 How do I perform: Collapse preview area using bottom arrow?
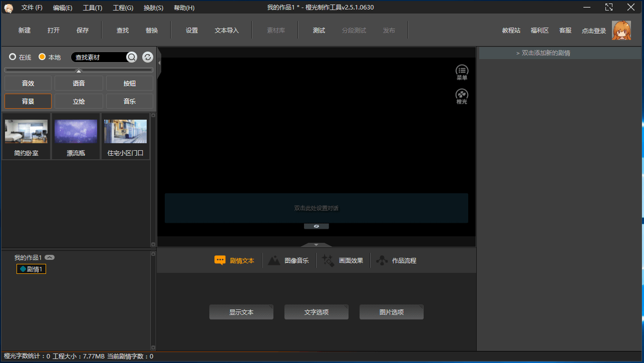click(x=316, y=245)
